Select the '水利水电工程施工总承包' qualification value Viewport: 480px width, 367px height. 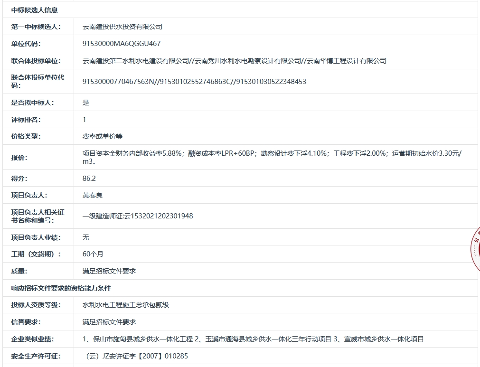click(x=126, y=305)
